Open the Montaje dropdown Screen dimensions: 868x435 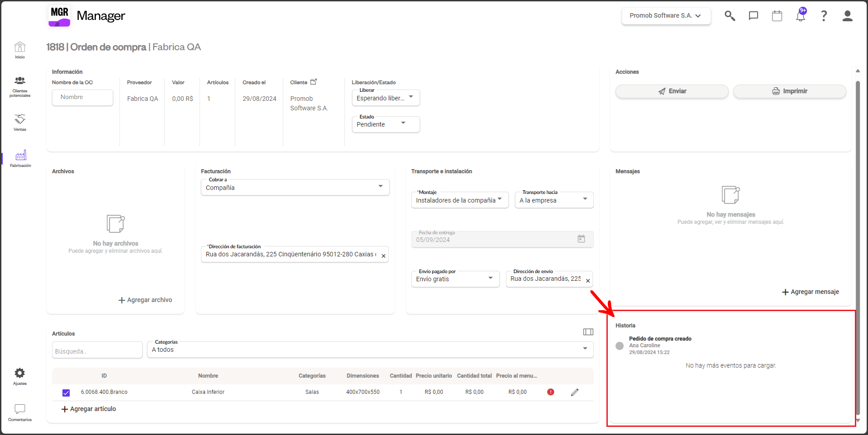460,200
